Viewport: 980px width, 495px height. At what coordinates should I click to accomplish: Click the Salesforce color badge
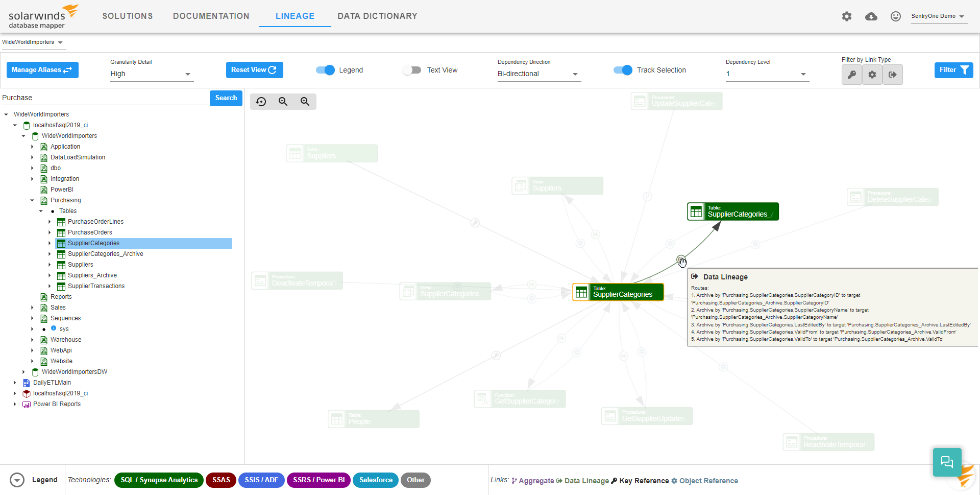click(376, 480)
